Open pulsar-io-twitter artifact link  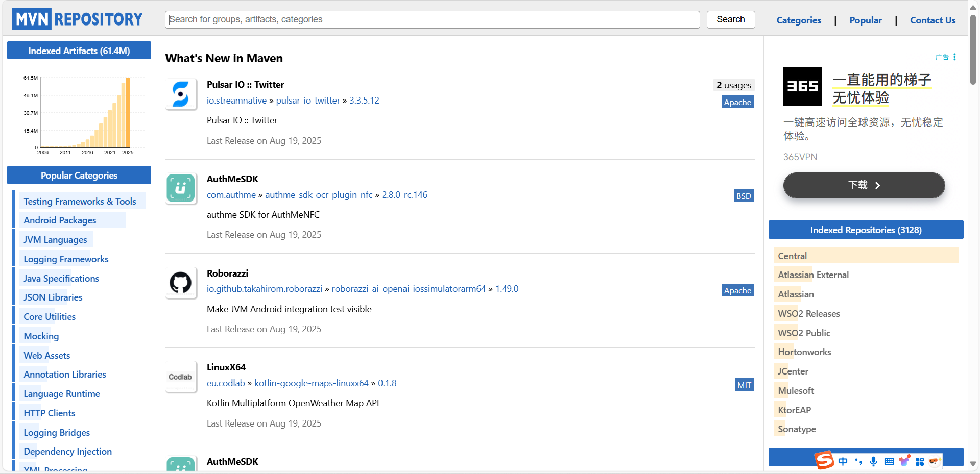click(308, 101)
